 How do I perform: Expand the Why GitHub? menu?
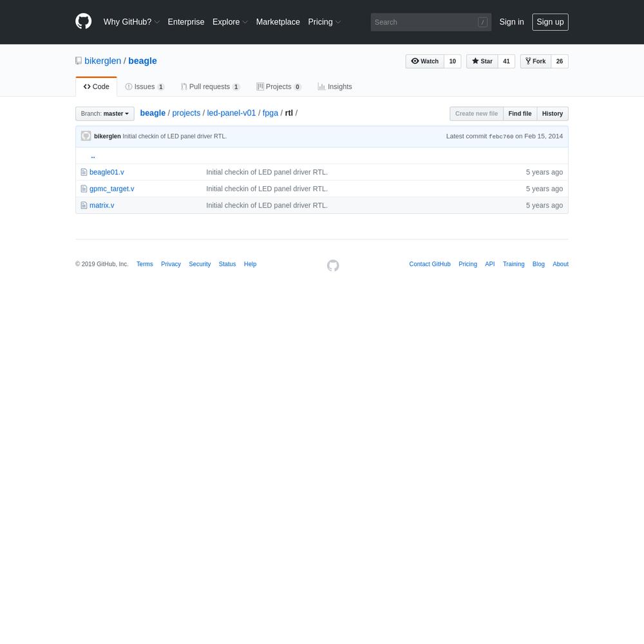coord(131,22)
